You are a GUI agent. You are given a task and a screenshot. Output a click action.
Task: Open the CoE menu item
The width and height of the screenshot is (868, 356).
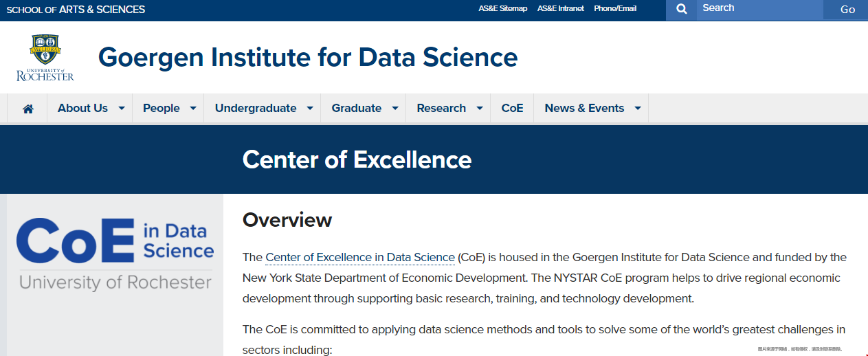coord(512,108)
